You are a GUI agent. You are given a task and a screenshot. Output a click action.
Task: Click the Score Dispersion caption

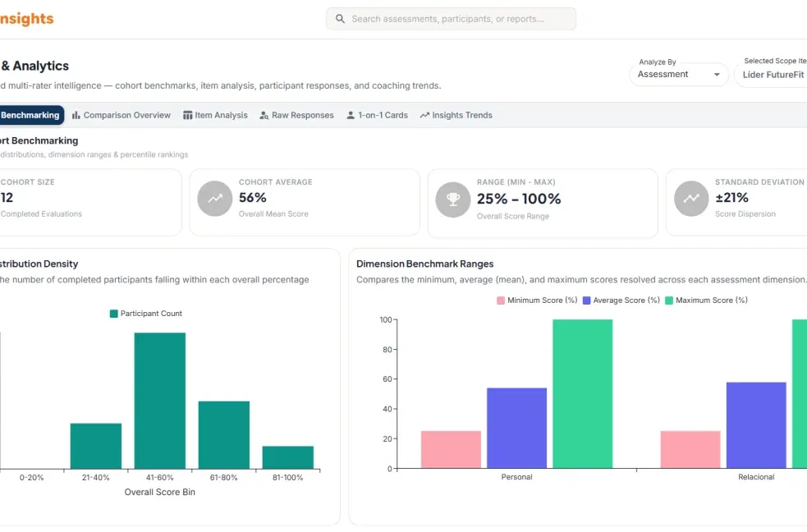[x=745, y=214]
